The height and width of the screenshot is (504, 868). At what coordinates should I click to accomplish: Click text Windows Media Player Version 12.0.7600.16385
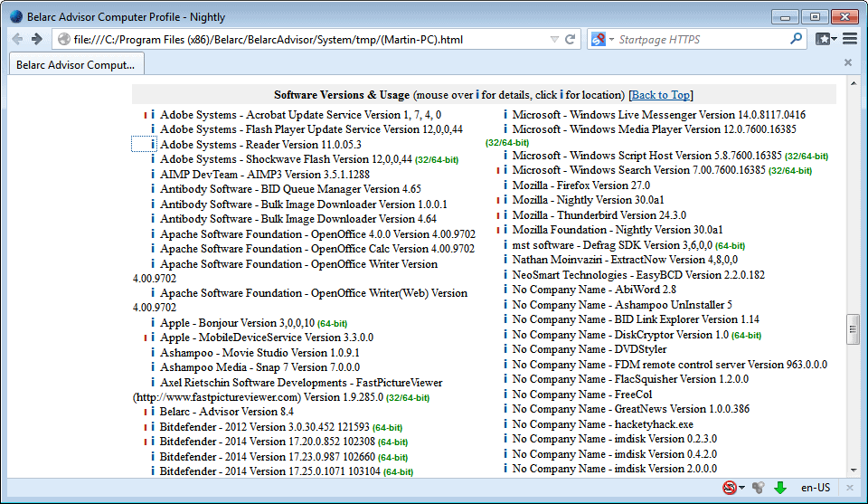(684, 129)
